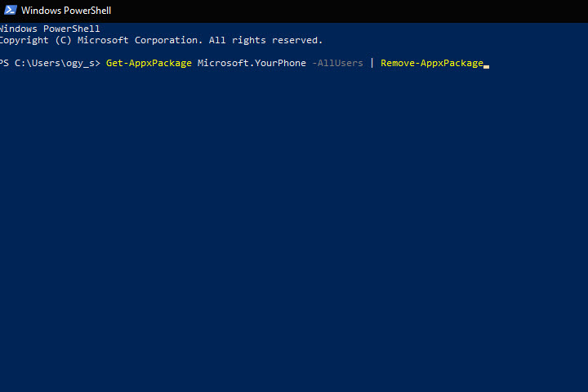588x392 pixels.
Task: Place cursor on Microsoft.YourPhone argument
Action: point(252,63)
